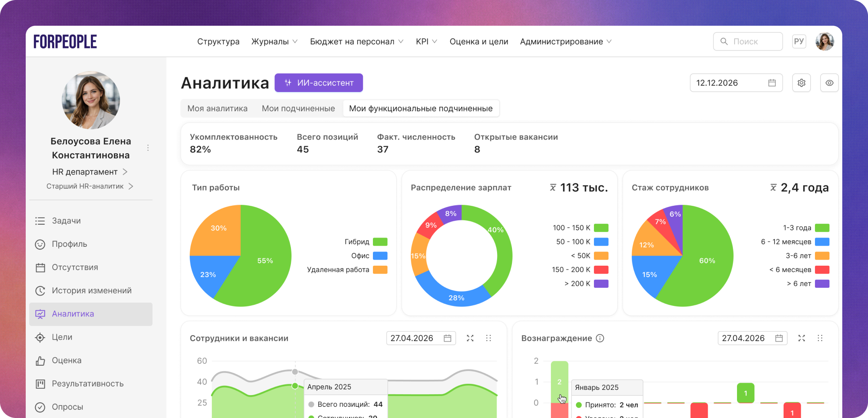Click drag handle dots of Вознаграждение widget
Screen dimensions: 868x418
pos(820,338)
